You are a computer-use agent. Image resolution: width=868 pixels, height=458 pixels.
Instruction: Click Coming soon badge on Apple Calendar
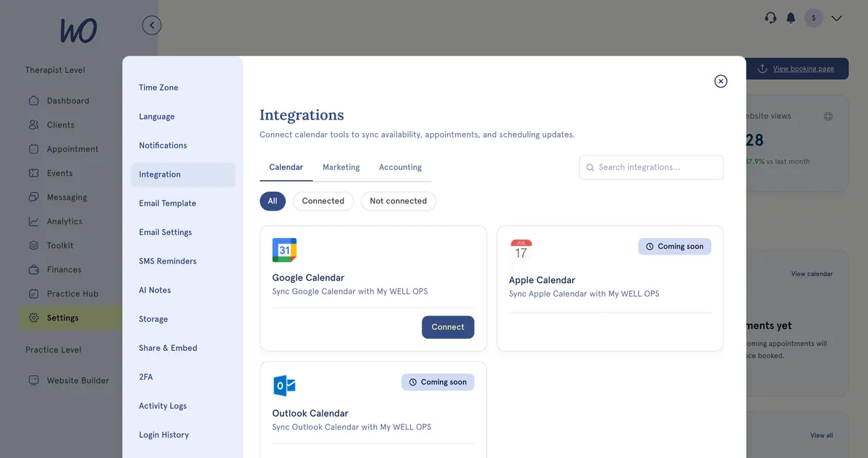click(675, 246)
